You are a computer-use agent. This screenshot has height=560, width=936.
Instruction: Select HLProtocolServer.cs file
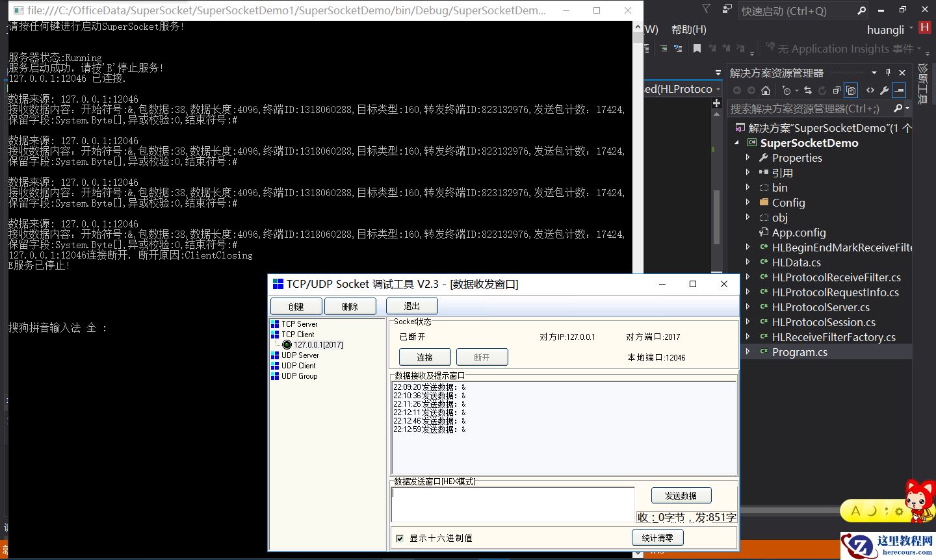(x=820, y=307)
